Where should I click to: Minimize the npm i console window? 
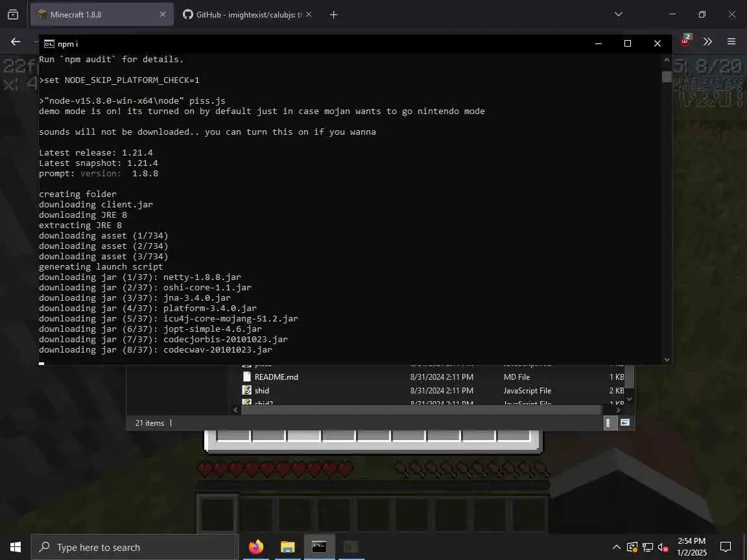coord(599,43)
